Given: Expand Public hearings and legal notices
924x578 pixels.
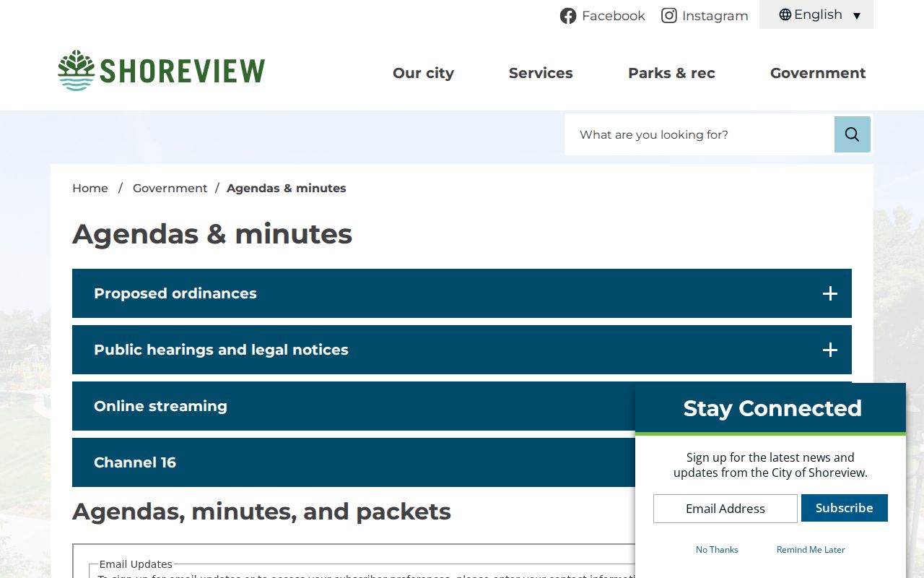Looking at the screenshot, I should point(462,350).
